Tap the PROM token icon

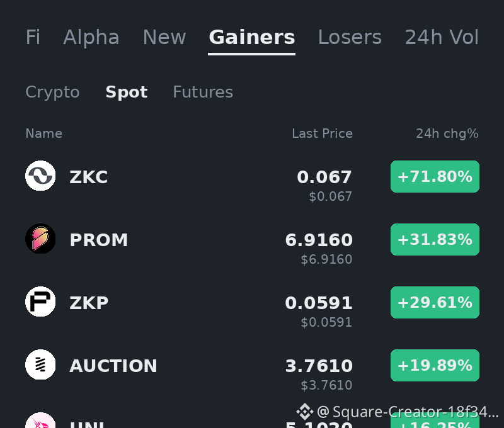point(40,239)
